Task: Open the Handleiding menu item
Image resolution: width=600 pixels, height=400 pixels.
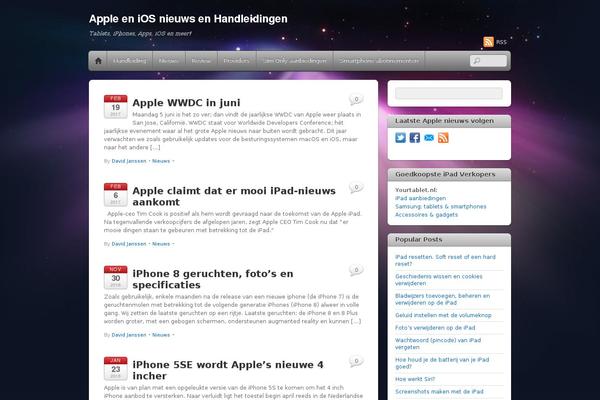Action: (130, 61)
